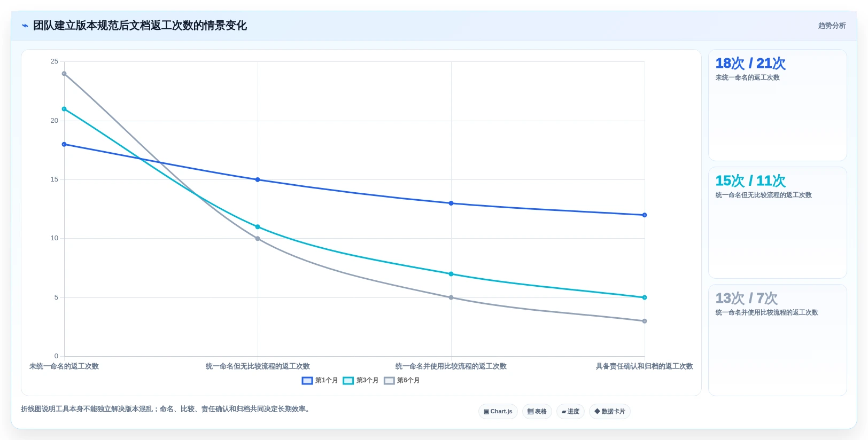Open the 15次 / 11次 data card

778,223
